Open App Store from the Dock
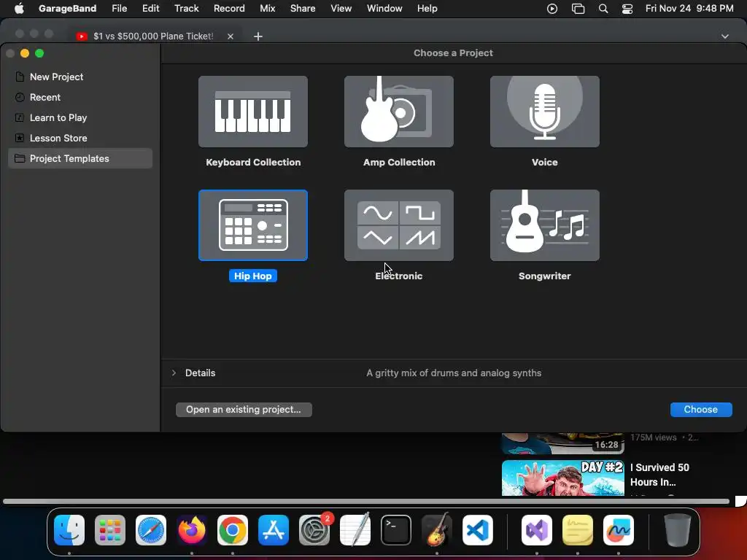The image size is (747, 560). (x=274, y=530)
